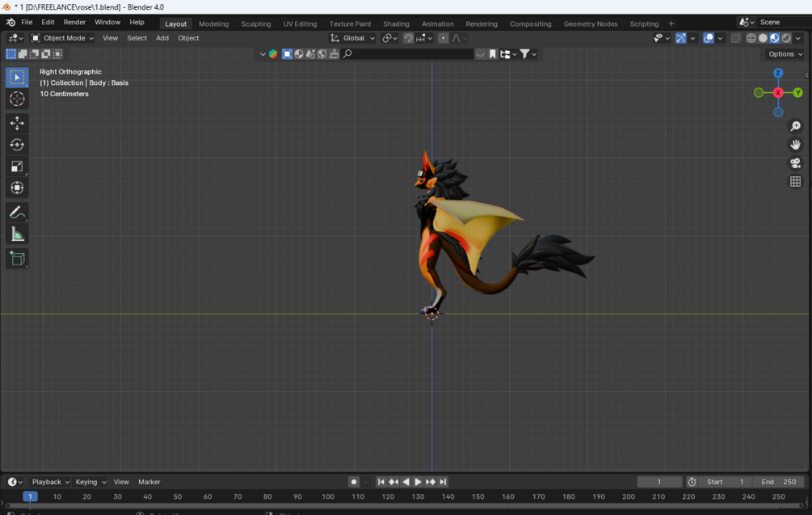
Task: Click the current frame number field
Action: [659, 482]
